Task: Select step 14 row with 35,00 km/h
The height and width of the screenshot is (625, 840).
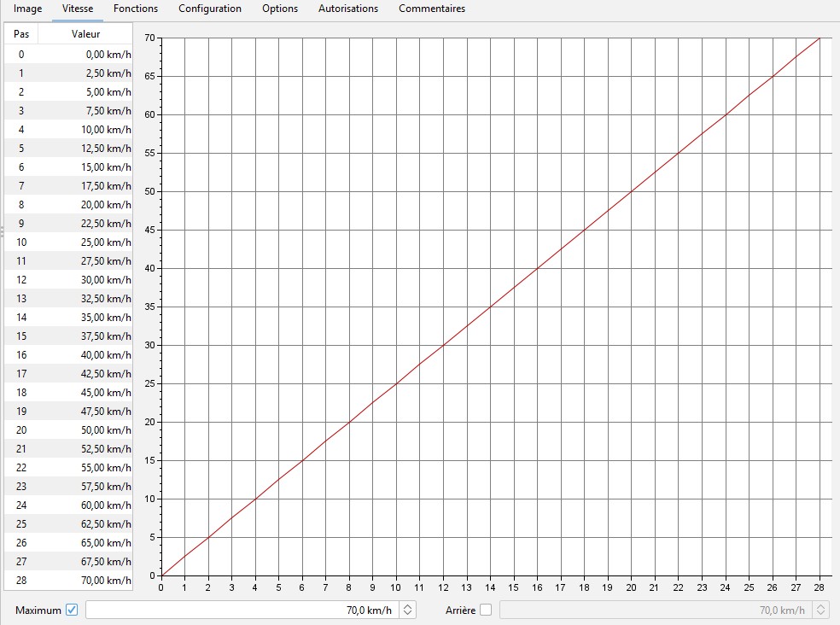Action: 68,317
